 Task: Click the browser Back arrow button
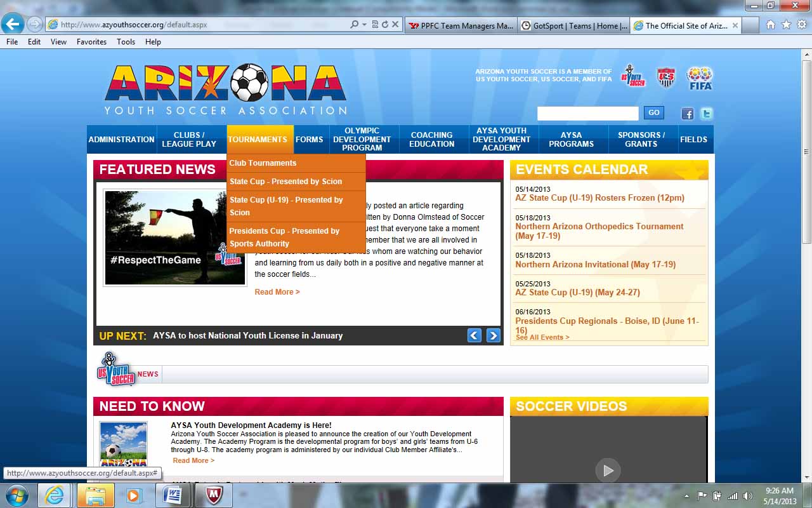(13, 25)
